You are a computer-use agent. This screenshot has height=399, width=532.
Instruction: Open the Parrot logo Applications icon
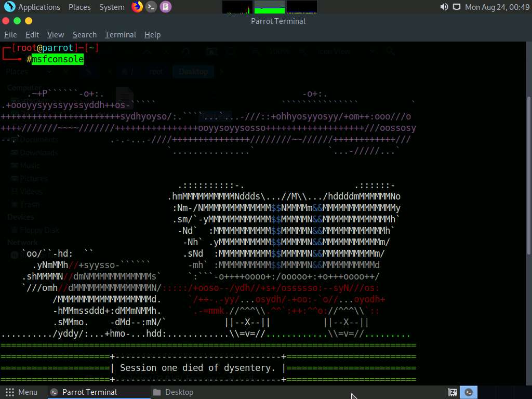coord(9,7)
